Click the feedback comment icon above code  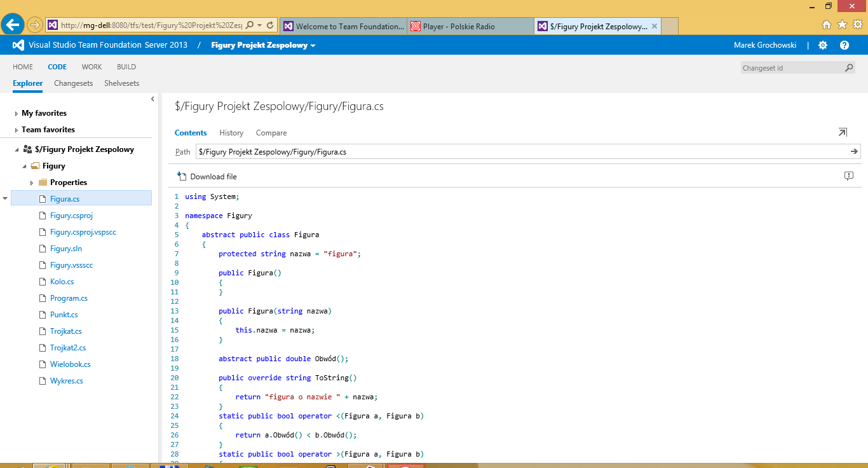[x=849, y=176]
